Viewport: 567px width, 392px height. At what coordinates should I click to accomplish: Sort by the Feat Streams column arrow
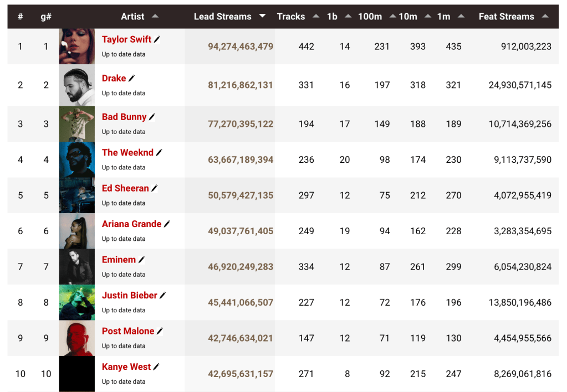click(x=545, y=17)
